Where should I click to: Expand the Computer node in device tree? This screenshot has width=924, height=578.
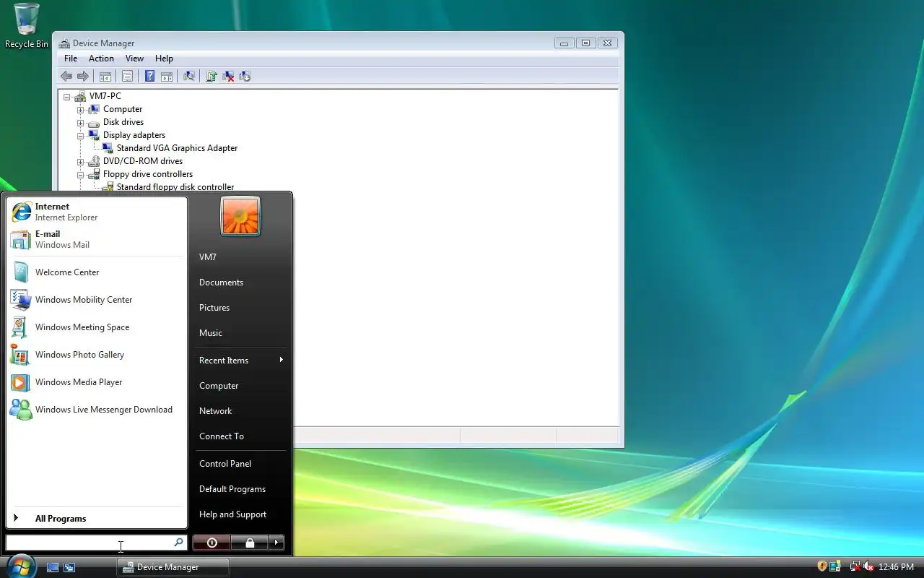pos(81,110)
